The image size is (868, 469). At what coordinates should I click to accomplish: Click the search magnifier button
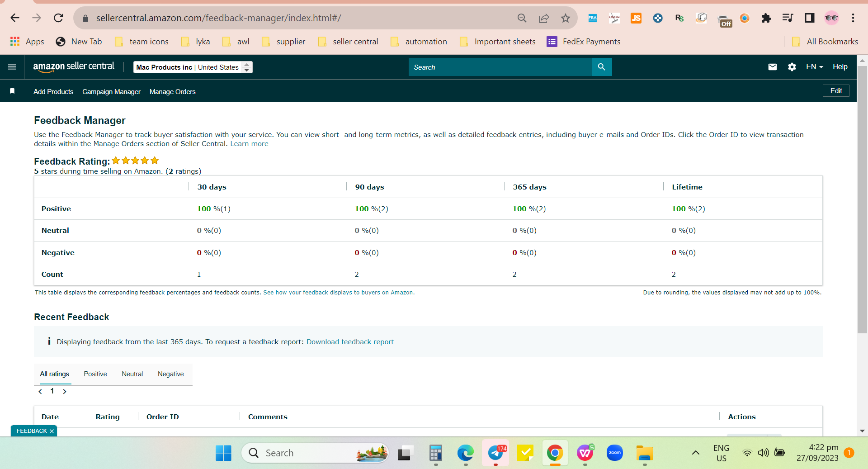tap(601, 67)
